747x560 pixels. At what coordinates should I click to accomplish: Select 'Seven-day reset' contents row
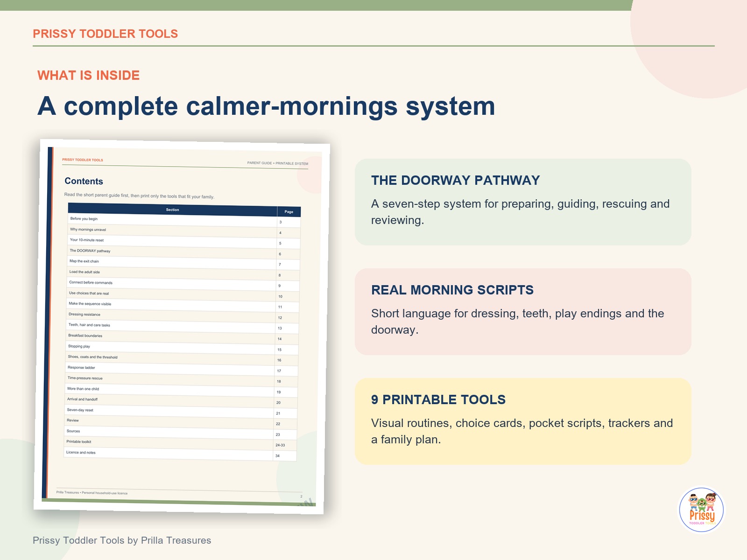click(x=180, y=412)
